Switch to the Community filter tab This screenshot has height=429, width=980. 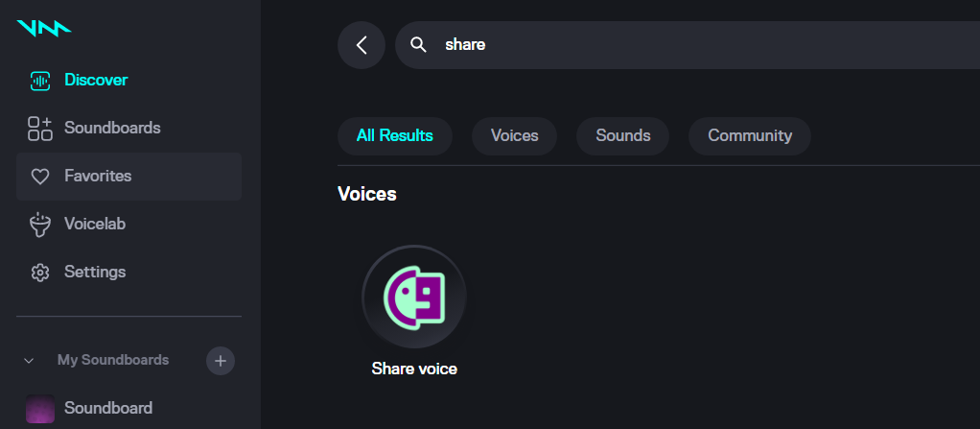click(x=750, y=135)
